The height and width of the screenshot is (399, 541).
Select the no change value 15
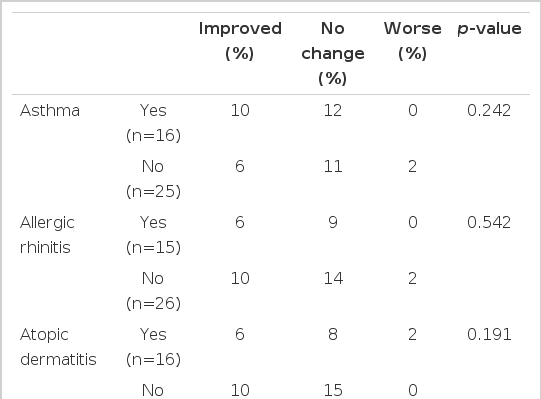click(333, 390)
